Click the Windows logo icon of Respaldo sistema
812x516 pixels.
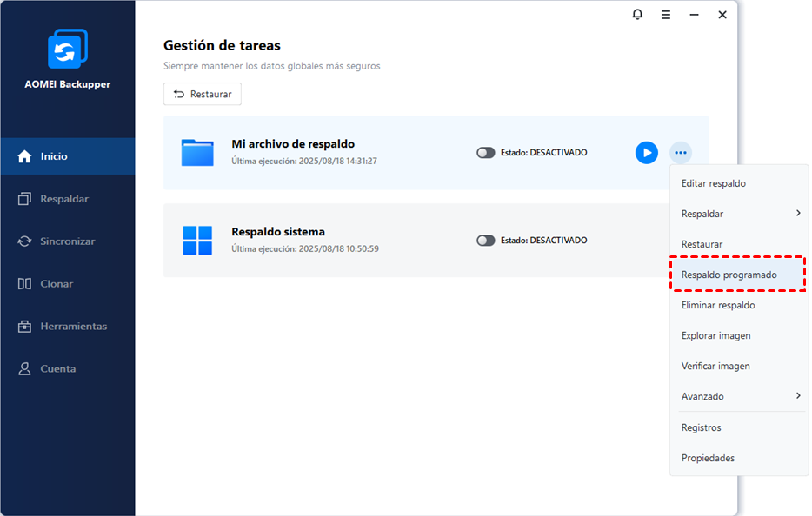(x=197, y=241)
